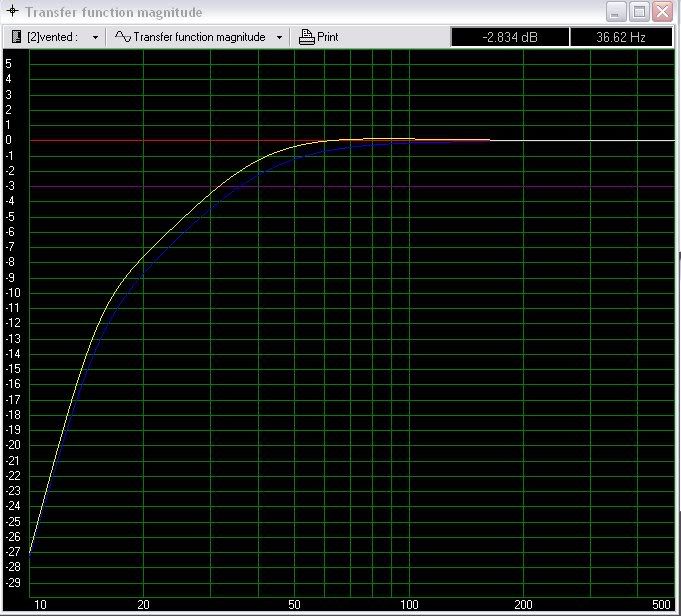Click the -3 label on the dB axis
Screen dimensions: 681x616
pyautogui.click(x=10, y=185)
